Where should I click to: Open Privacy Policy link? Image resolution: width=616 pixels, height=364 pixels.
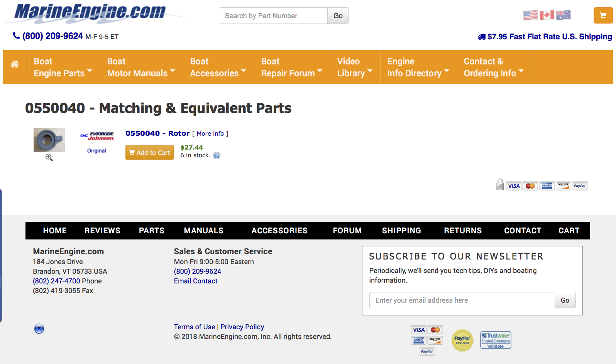(242, 327)
